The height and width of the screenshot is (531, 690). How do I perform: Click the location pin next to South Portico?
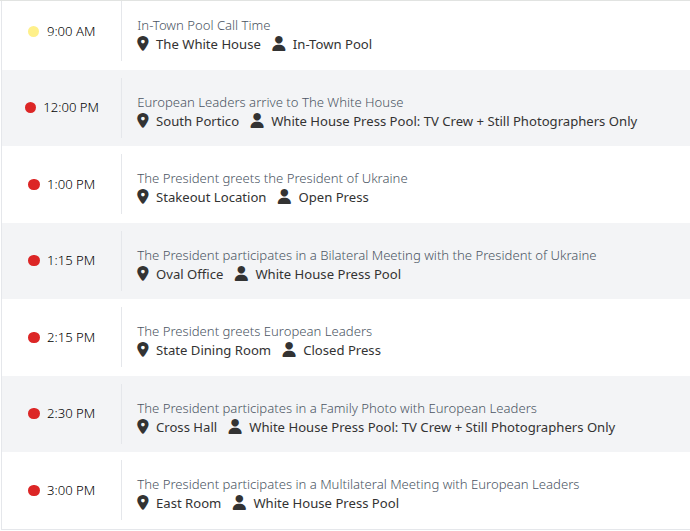pyautogui.click(x=143, y=121)
